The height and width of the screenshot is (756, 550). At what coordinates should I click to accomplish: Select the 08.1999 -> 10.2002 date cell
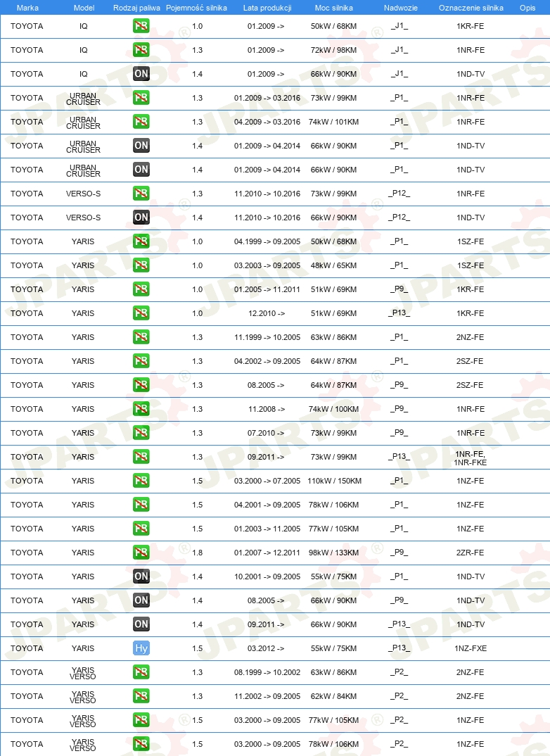pos(267,672)
